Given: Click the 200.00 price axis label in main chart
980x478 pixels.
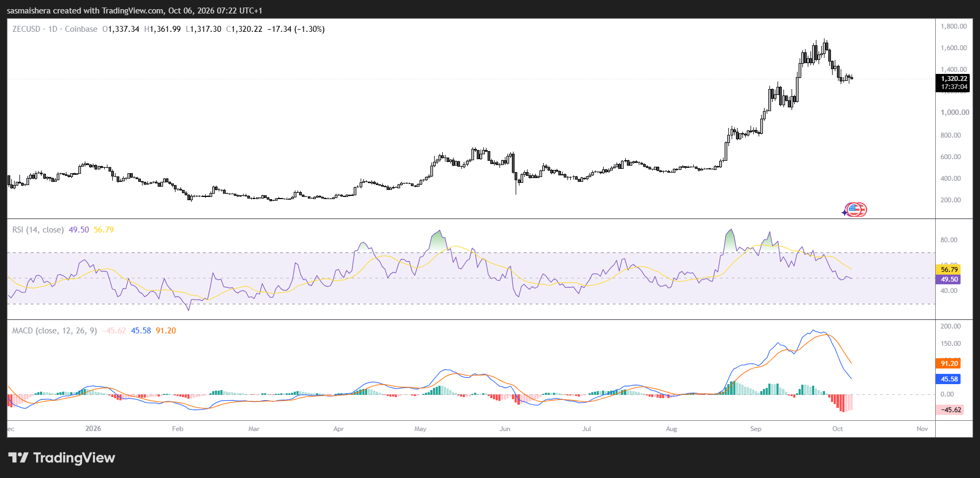Looking at the screenshot, I should [950, 200].
